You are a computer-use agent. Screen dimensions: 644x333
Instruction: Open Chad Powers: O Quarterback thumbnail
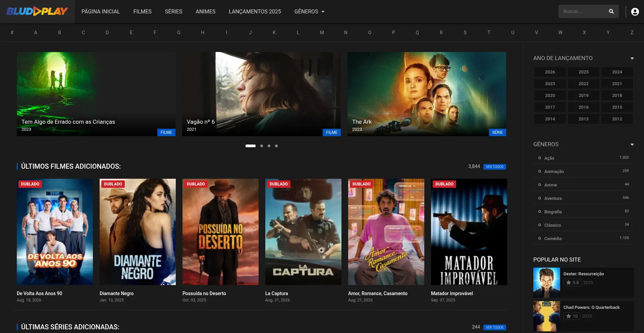click(547, 316)
